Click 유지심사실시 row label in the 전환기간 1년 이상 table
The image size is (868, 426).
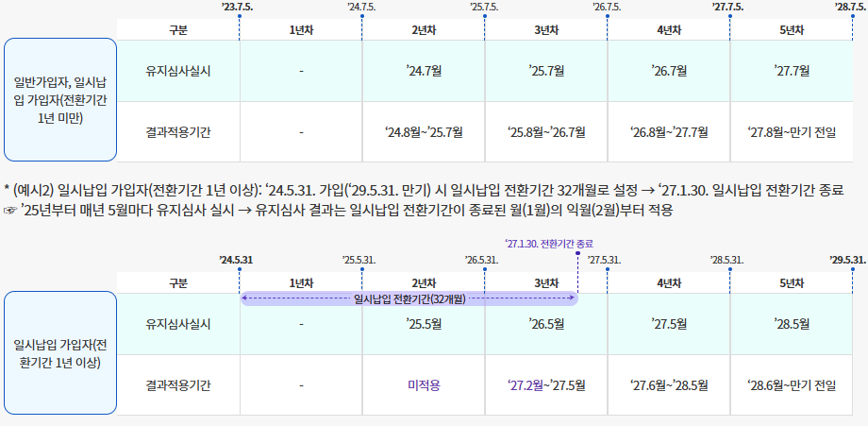pyautogui.click(x=178, y=324)
